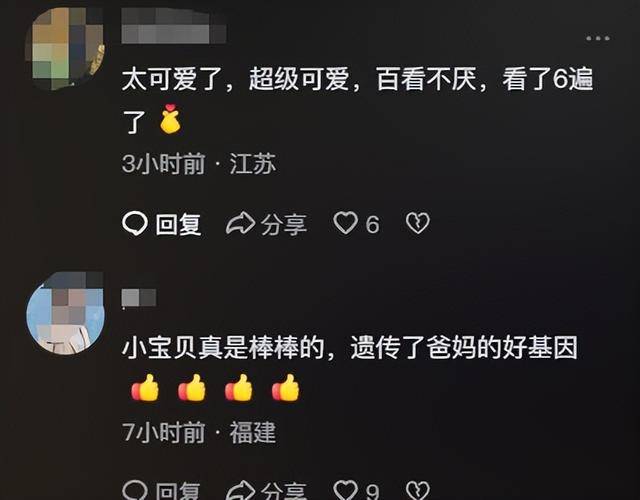
Task: Open the first commenter's pixelated avatar
Action: (64, 48)
